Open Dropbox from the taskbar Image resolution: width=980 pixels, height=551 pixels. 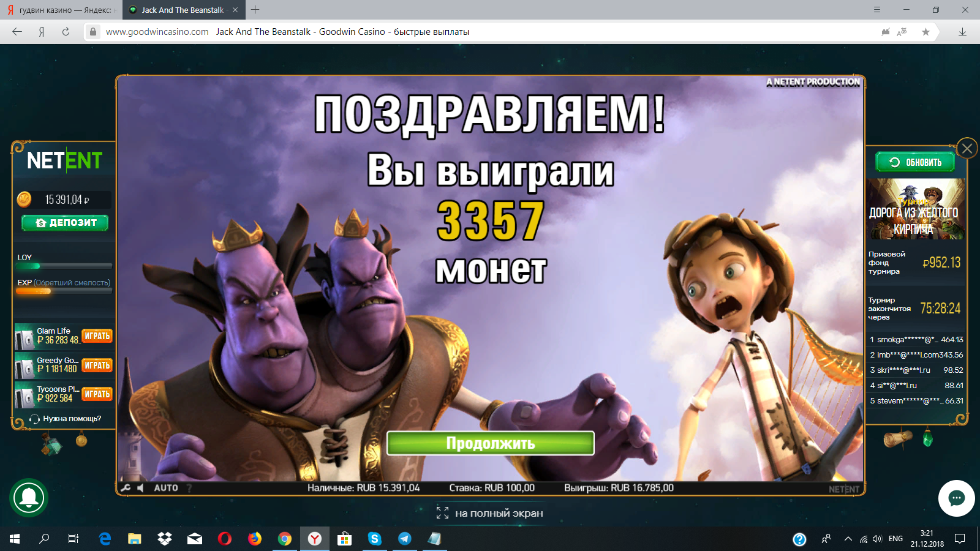coord(165,539)
